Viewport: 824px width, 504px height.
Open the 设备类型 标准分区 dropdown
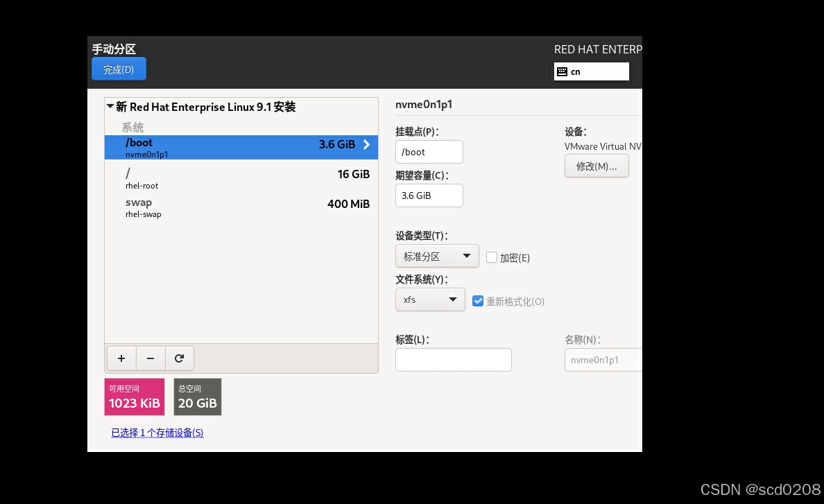437,257
